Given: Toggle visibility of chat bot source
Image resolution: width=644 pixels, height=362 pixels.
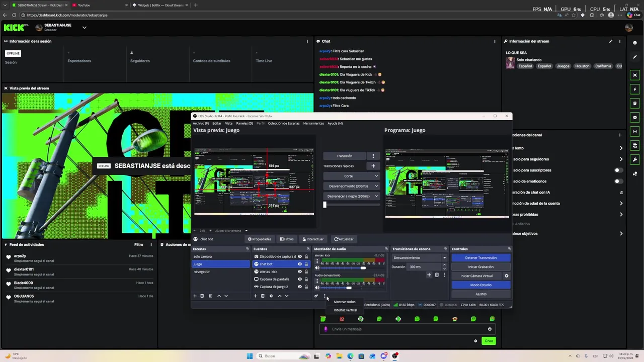Looking at the screenshot, I should pyautogui.click(x=299, y=264).
